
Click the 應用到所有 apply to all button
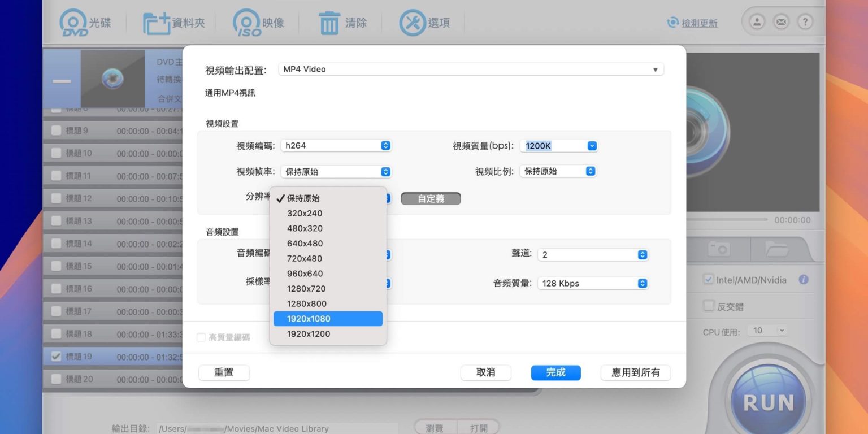(x=635, y=373)
